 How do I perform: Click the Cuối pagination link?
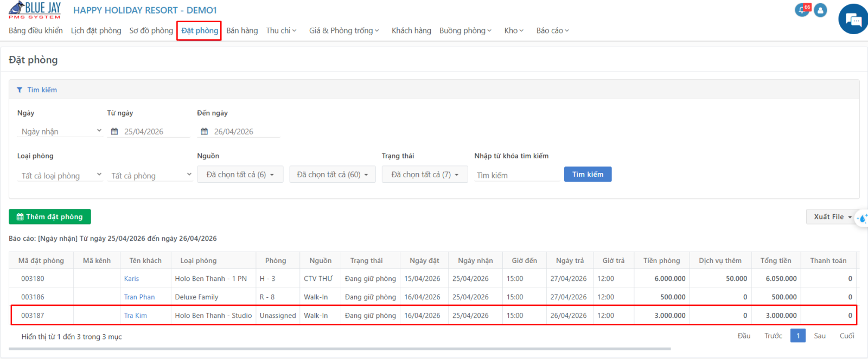847,336
